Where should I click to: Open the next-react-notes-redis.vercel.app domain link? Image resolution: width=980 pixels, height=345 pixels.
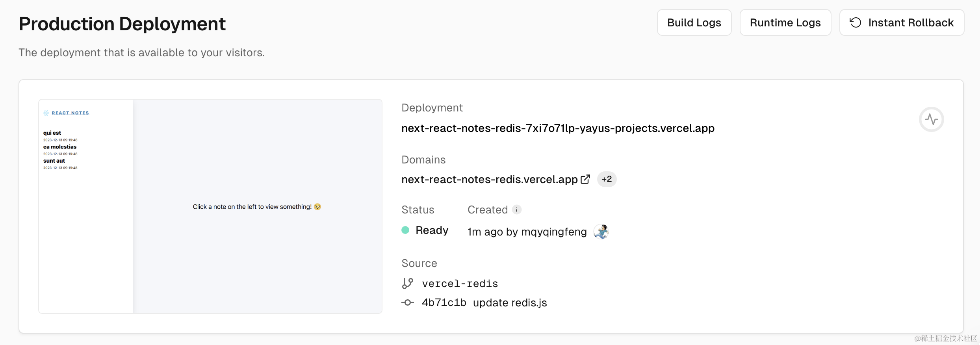(x=489, y=180)
